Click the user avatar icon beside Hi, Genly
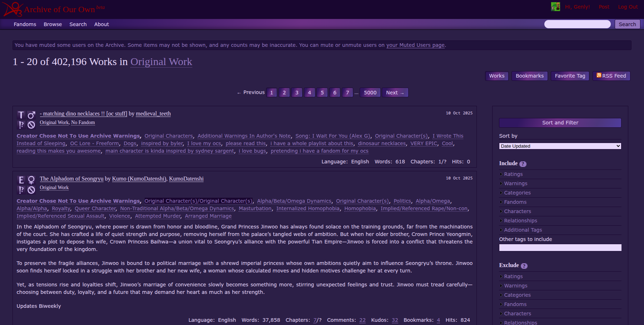The image size is (644, 325). pos(555,7)
